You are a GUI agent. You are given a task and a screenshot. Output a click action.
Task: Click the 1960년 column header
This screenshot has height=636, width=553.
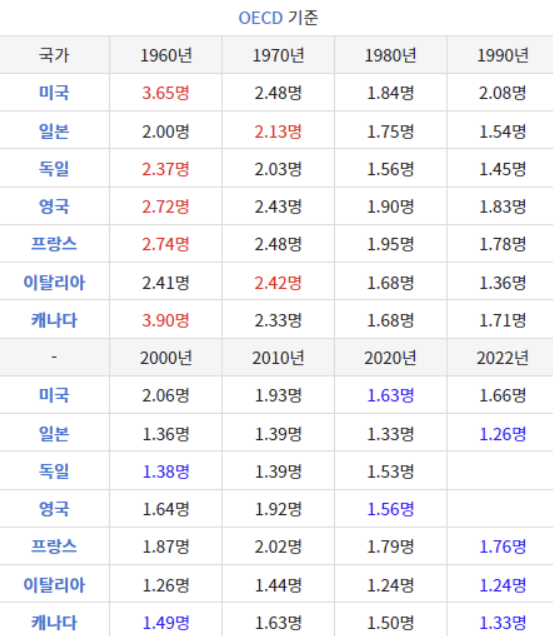coord(166,55)
